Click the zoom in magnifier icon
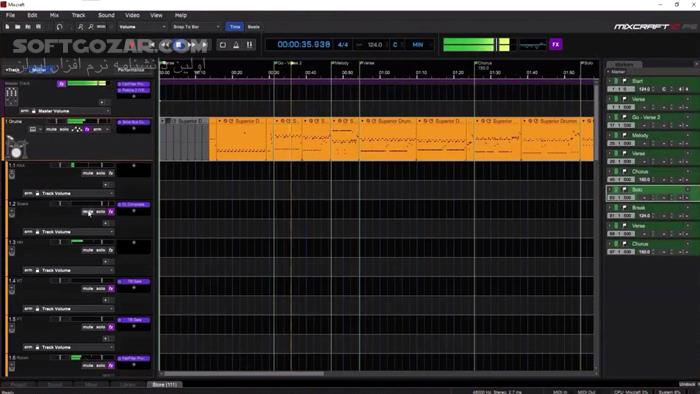 (x=80, y=27)
